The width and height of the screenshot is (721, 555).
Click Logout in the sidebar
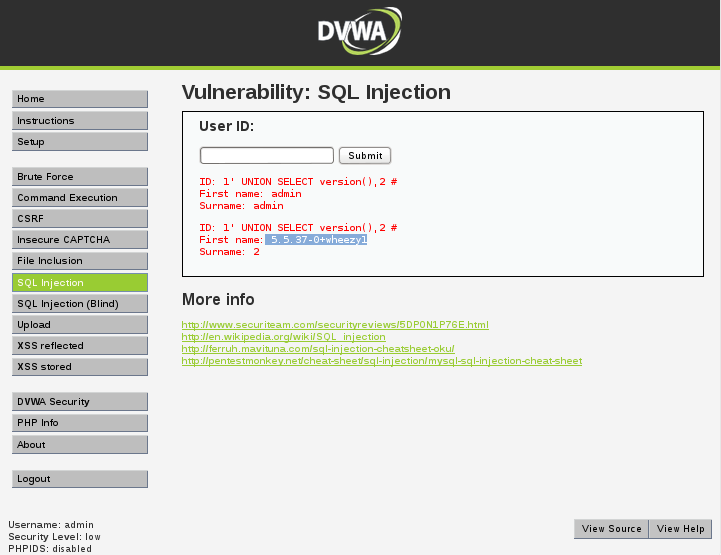click(x=80, y=479)
